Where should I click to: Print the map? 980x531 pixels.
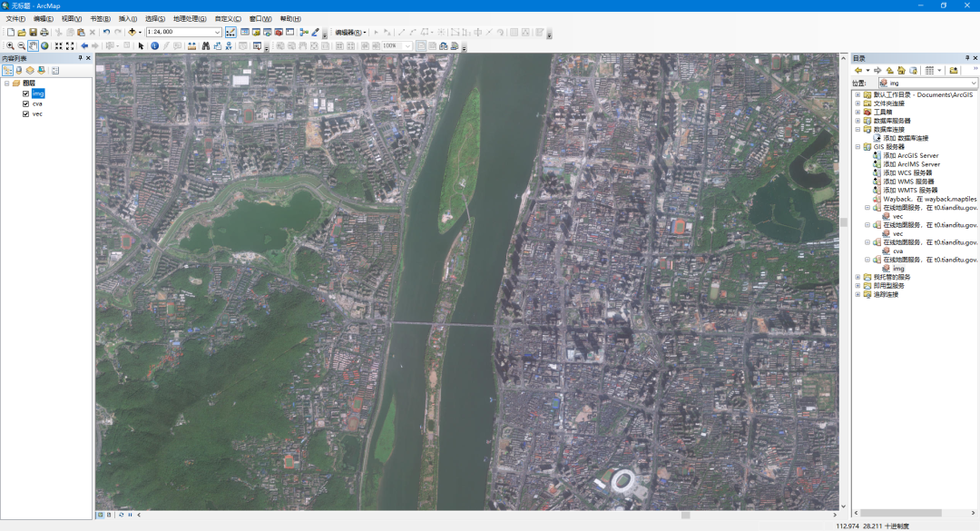pyautogui.click(x=44, y=32)
